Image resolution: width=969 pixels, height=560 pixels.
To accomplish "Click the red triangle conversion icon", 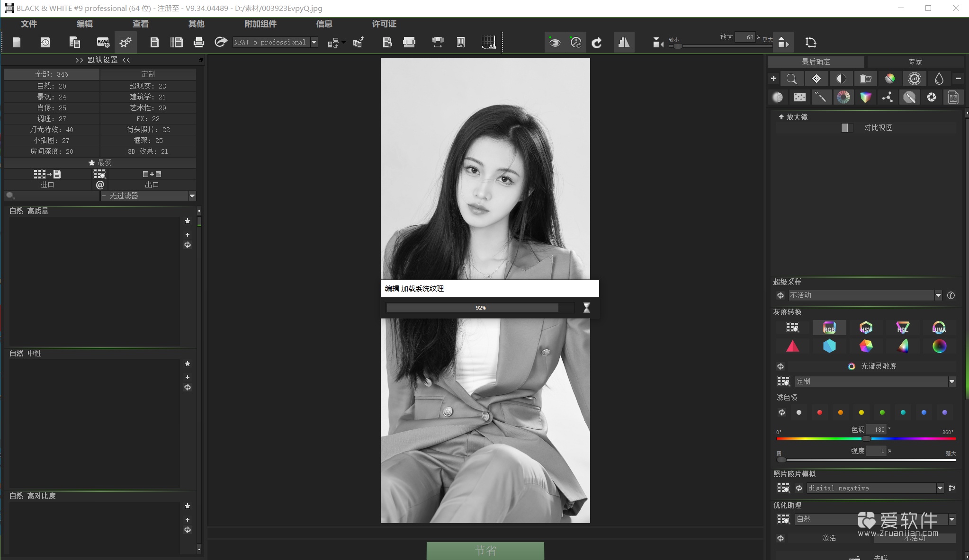I will tap(792, 346).
